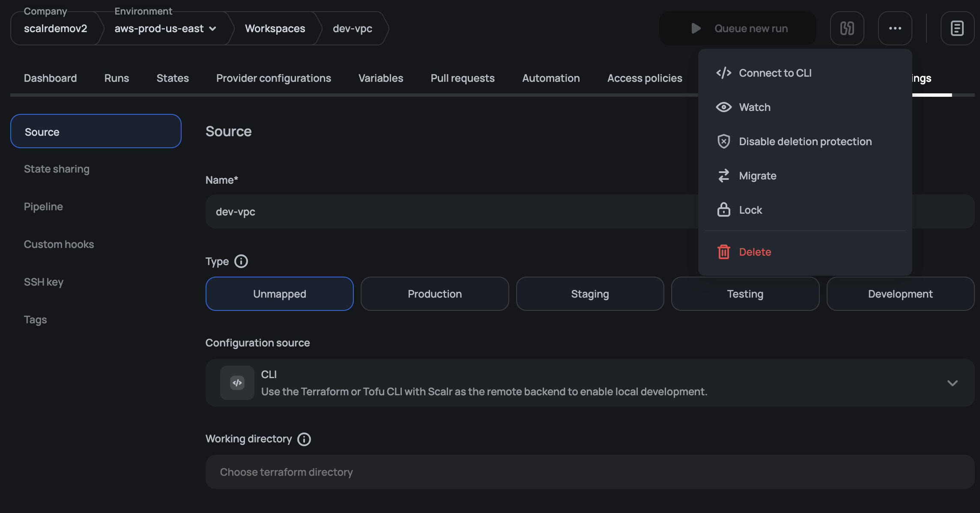Click the brackets icon next to Queue new run
Image resolution: width=980 pixels, height=513 pixels.
point(847,28)
